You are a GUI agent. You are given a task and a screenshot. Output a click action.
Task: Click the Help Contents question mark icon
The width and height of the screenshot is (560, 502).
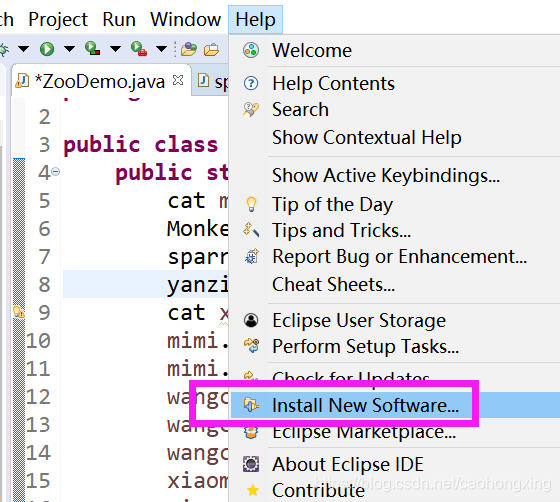[x=251, y=83]
